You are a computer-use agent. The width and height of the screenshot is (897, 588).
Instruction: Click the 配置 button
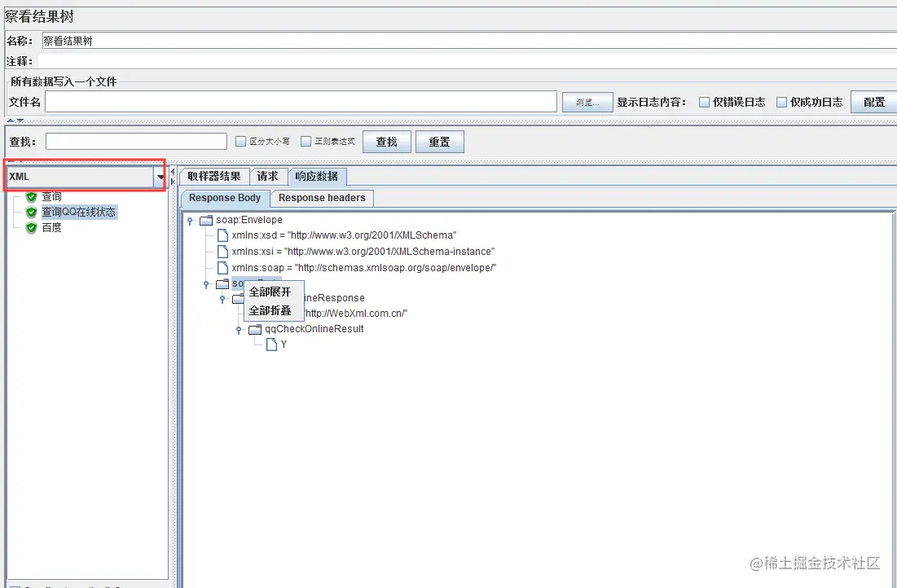[x=873, y=103]
